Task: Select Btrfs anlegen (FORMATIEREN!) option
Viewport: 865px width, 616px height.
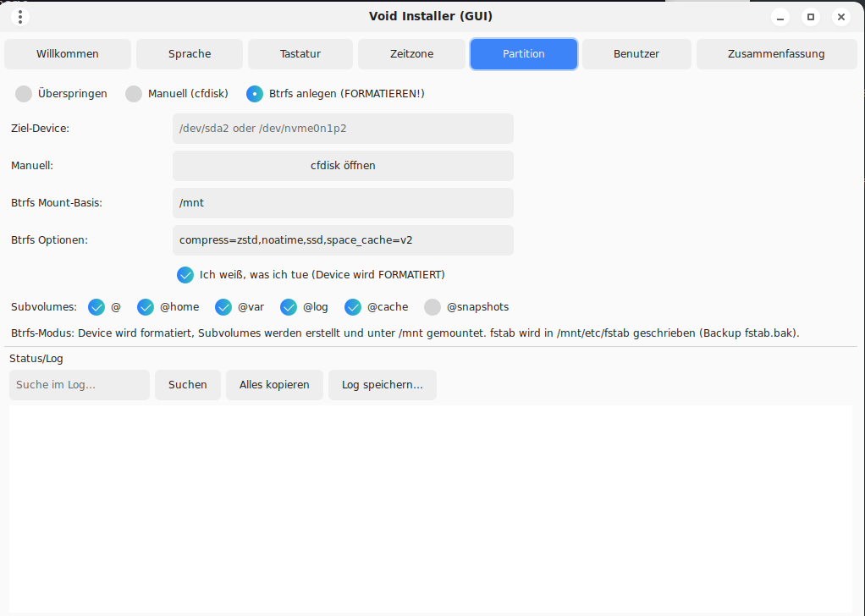Action: 255,94
